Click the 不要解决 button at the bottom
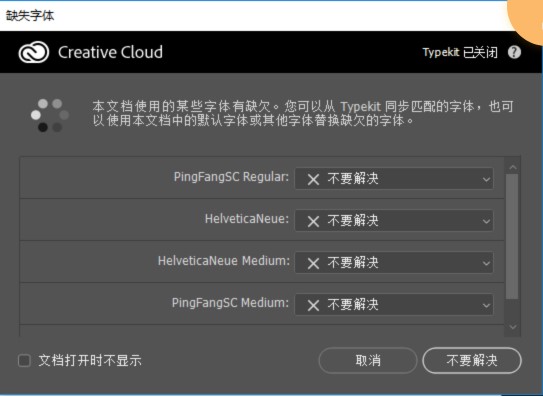The height and width of the screenshot is (397, 543). click(472, 361)
